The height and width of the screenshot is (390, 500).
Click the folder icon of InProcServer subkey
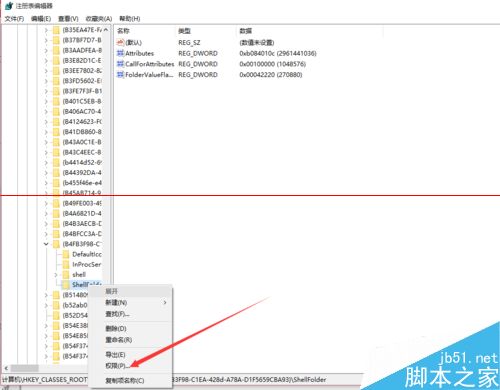click(x=66, y=264)
